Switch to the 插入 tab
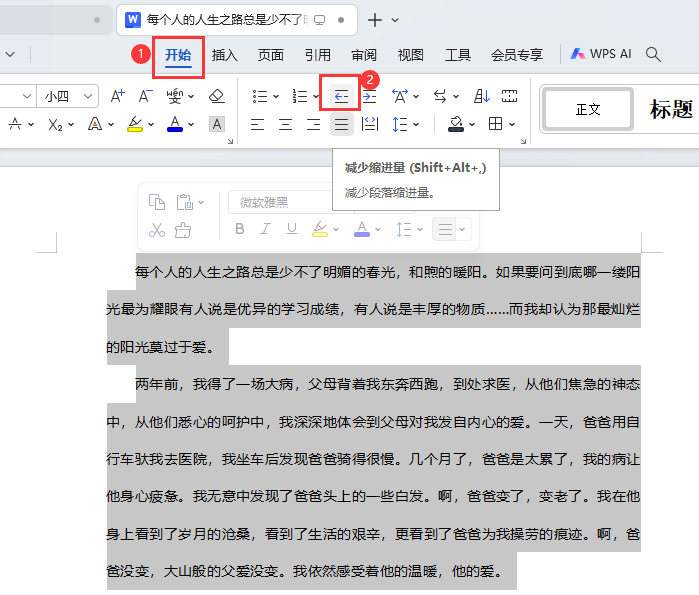Viewport: 699px width, 595px height. click(x=225, y=55)
